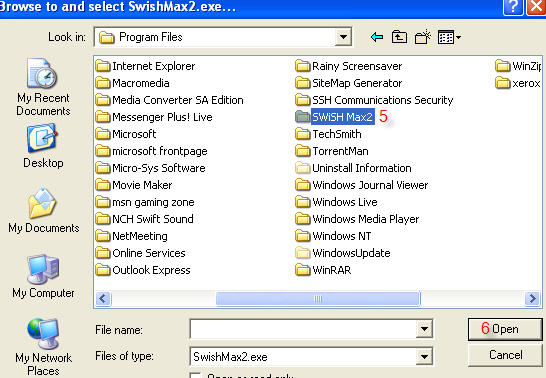Select the TechSmith folder
546x378 pixels.
(328, 134)
